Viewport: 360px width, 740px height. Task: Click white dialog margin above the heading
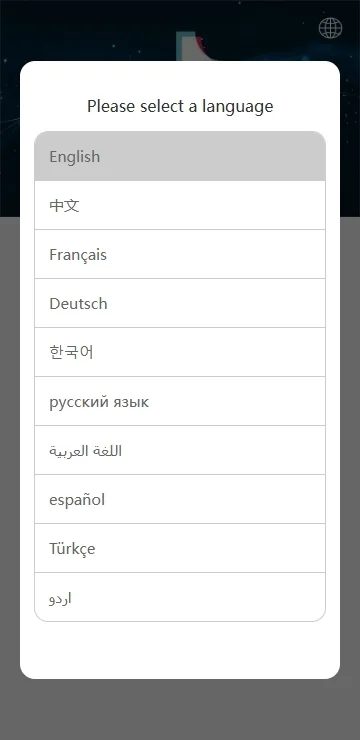click(180, 78)
